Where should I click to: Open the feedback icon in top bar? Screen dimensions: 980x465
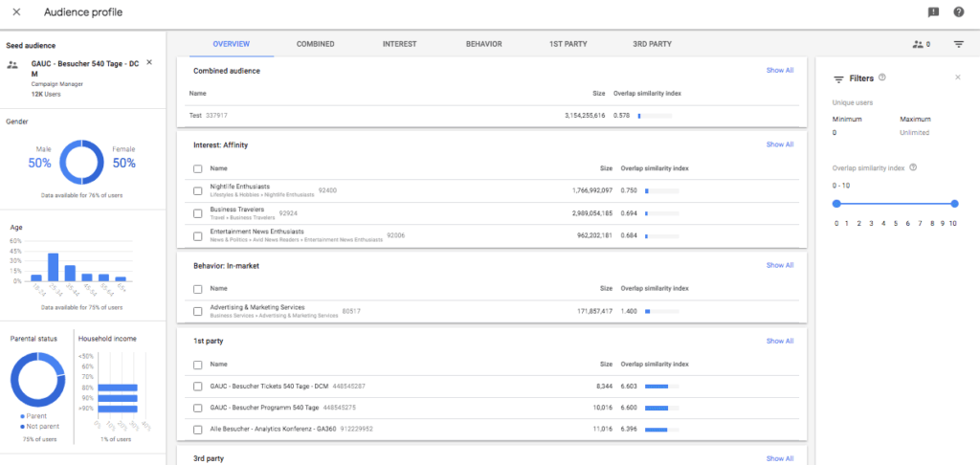933,12
